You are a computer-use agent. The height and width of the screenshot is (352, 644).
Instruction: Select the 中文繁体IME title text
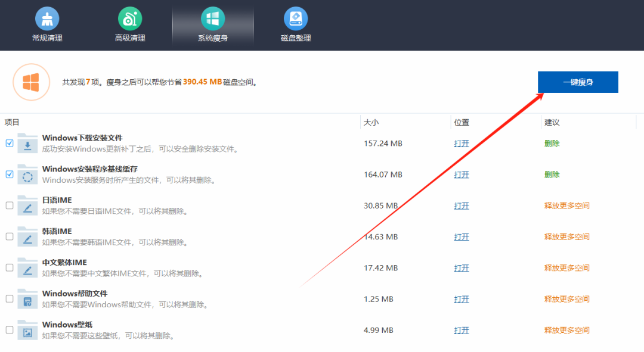pyautogui.click(x=64, y=263)
